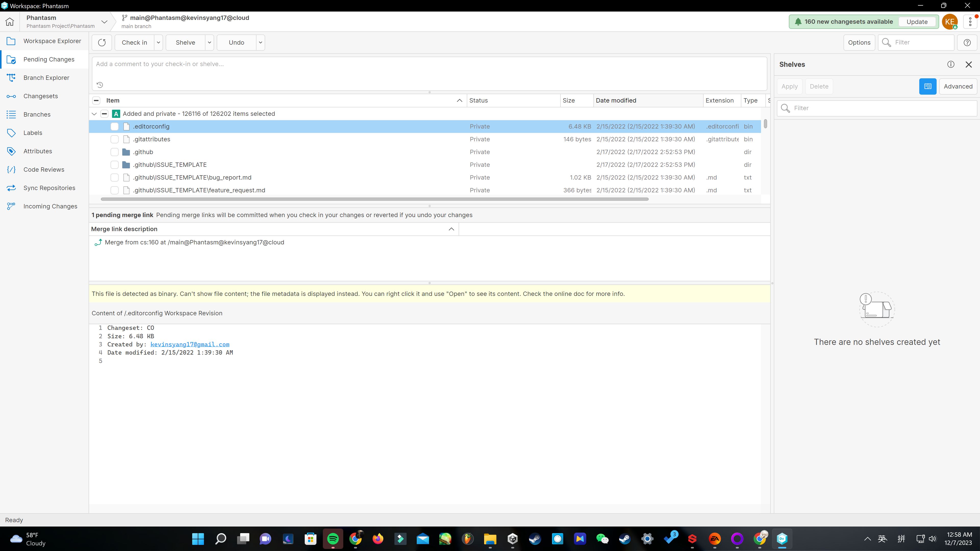Toggle the shelves side-panel layout icon

tap(928, 86)
